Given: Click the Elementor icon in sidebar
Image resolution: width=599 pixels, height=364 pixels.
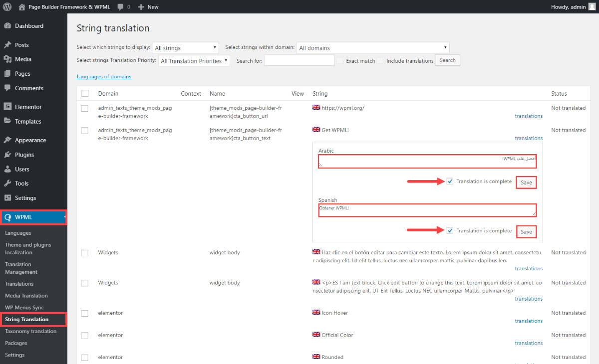Looking at the screenshot, I should click(x=7, y=107).
